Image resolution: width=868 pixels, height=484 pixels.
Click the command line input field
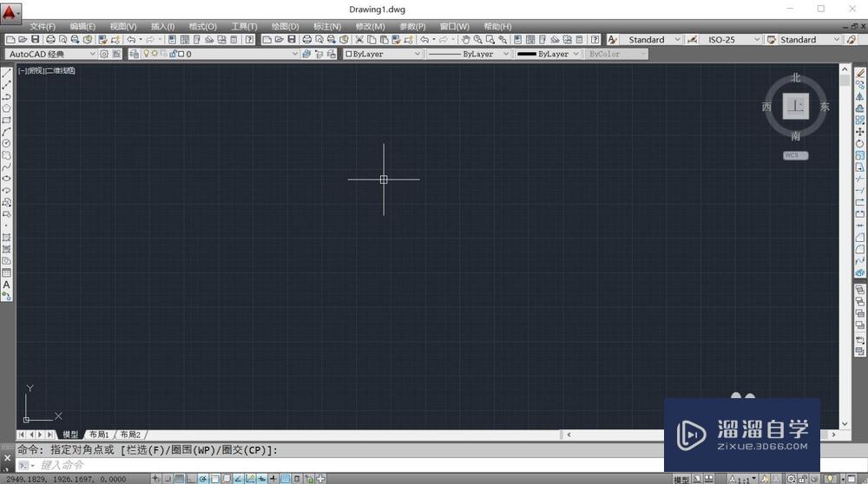coord(349,465)
